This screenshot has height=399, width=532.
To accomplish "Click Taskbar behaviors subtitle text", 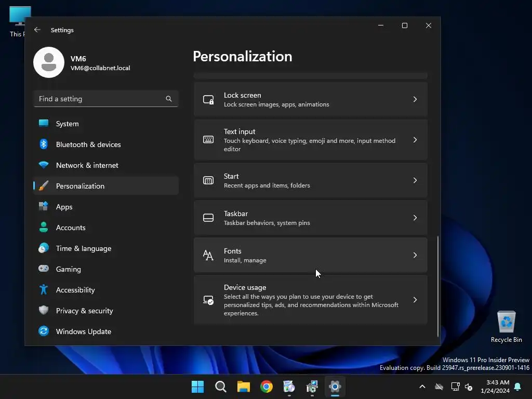I will point(267,223).
